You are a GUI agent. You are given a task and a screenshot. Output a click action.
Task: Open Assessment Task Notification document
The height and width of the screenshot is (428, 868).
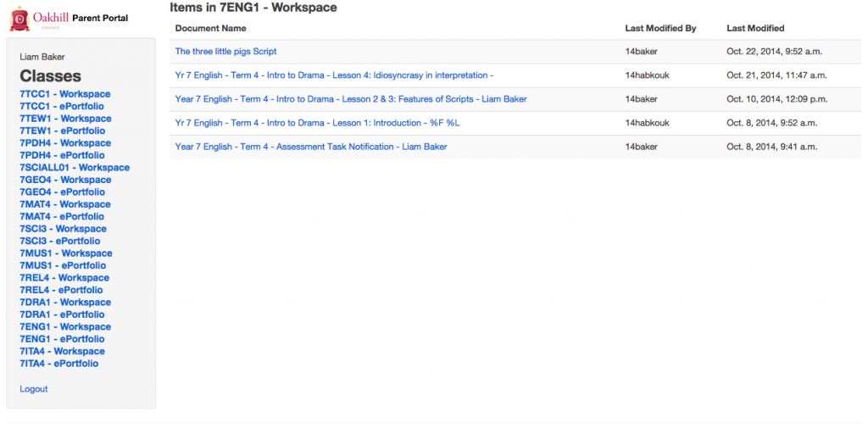(x=311, y=147)
